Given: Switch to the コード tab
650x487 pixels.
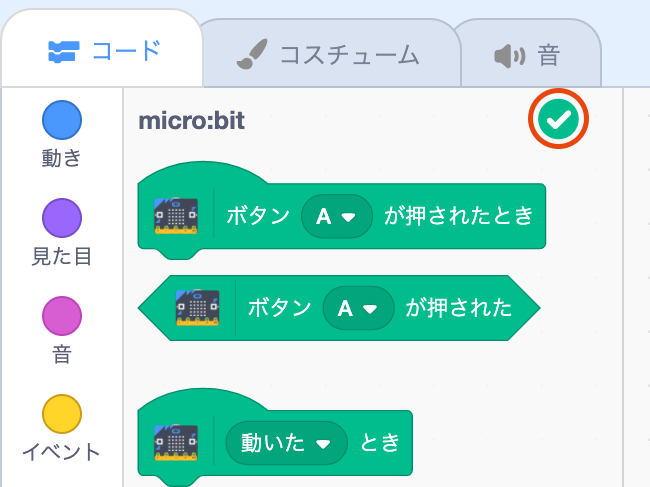Looking at the screenshot, I should (103, 51).
